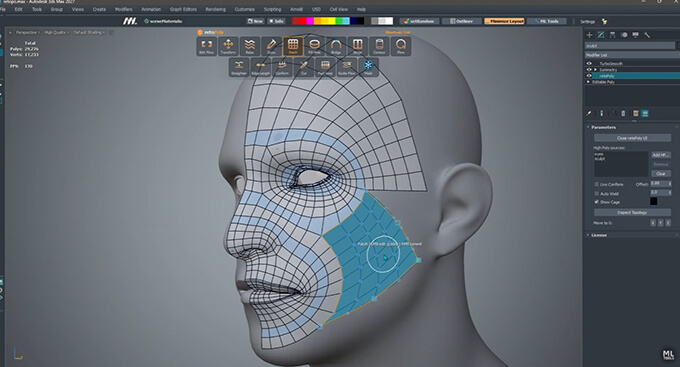Hide the TurboSmooth modifier with eye icon
680x367 pixels.
tap(589, 63)
